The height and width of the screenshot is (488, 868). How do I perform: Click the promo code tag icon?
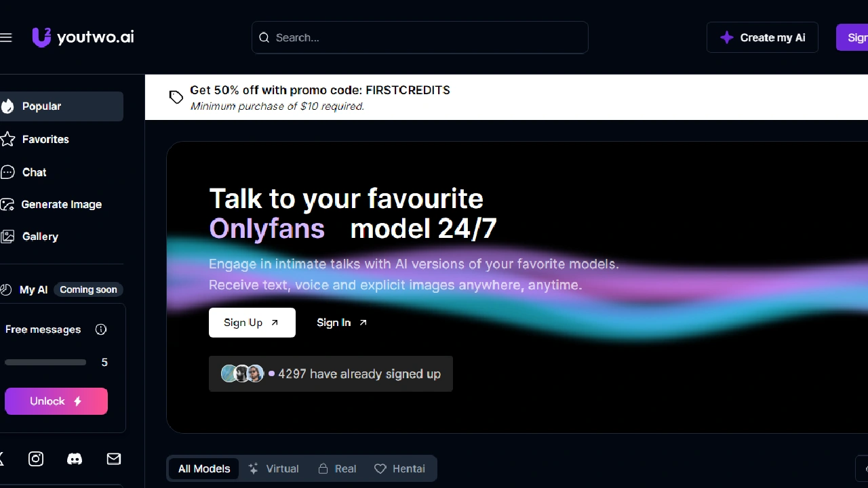pos(176,97)
